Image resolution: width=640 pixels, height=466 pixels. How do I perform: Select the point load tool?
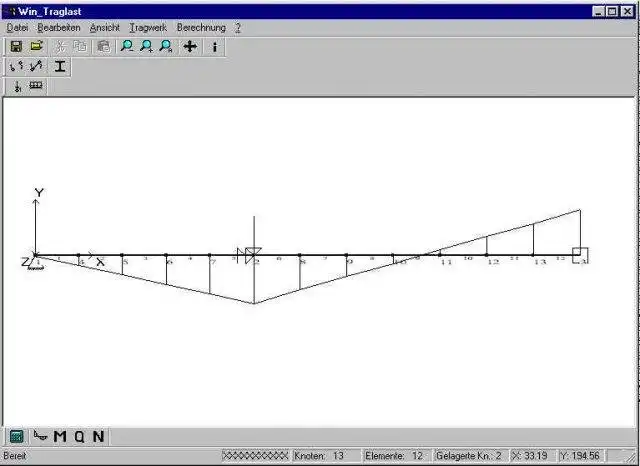pos(17,86)
